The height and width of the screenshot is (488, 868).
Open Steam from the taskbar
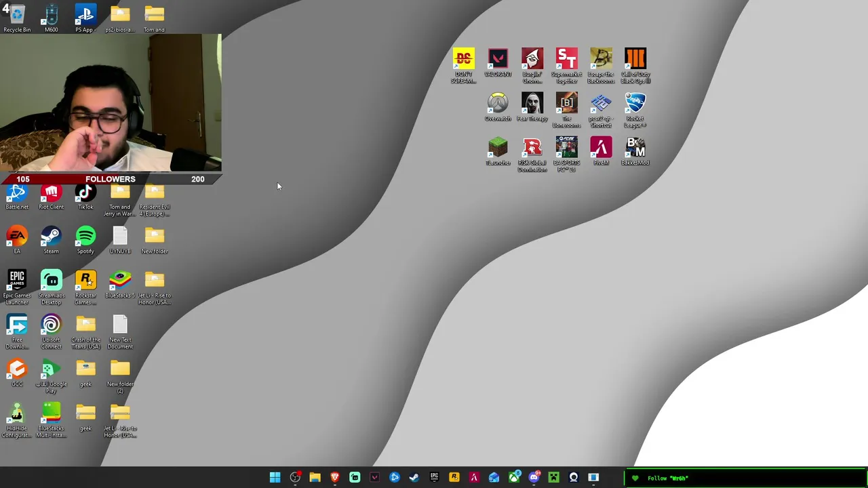pos(414,477)
